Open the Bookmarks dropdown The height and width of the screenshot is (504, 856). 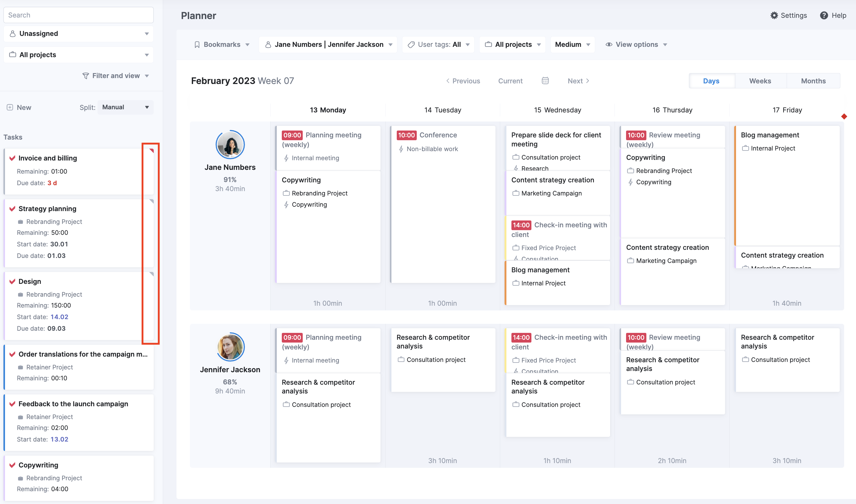pyautogui.click(x=222, y=44)
